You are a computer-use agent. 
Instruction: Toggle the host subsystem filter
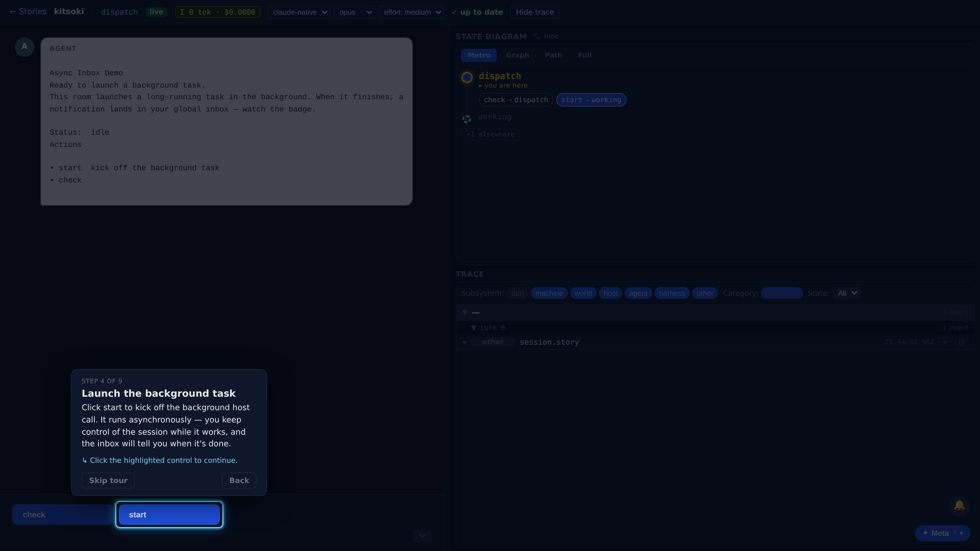(610, 293)
